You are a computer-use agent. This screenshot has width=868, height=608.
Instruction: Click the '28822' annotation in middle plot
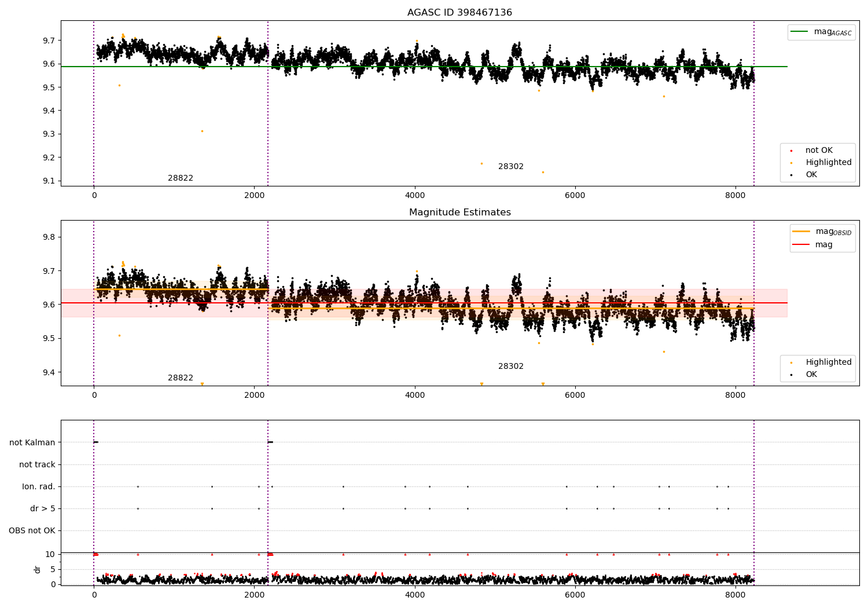point(181,378)
